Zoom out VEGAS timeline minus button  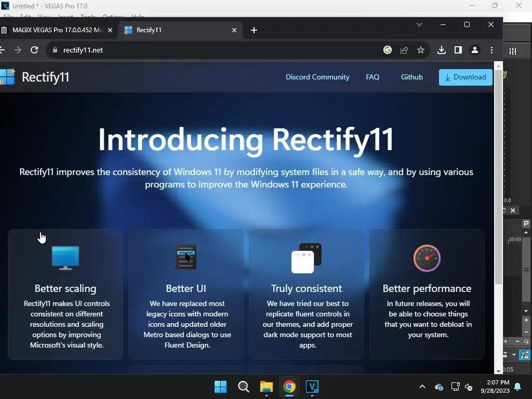[517, 341]
